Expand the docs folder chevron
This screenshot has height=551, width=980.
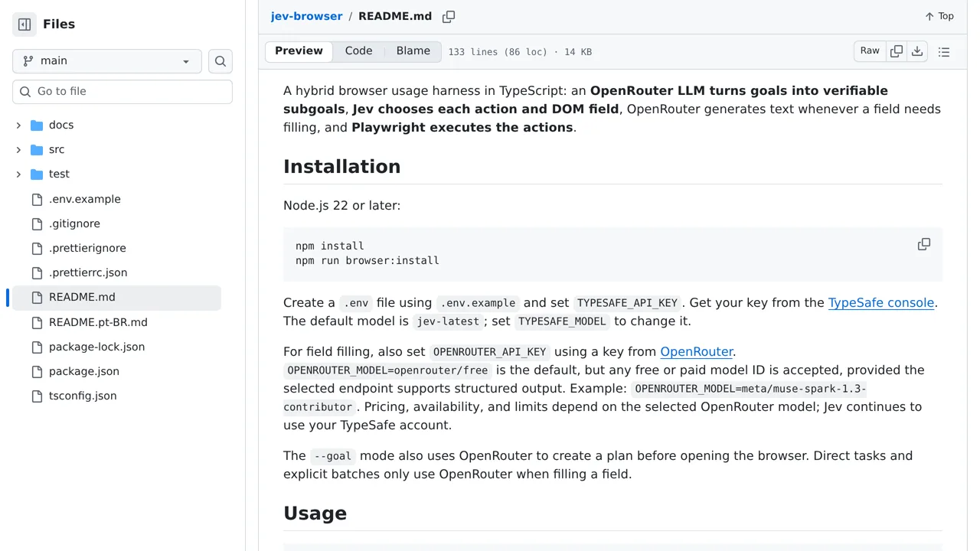point(18,125)
